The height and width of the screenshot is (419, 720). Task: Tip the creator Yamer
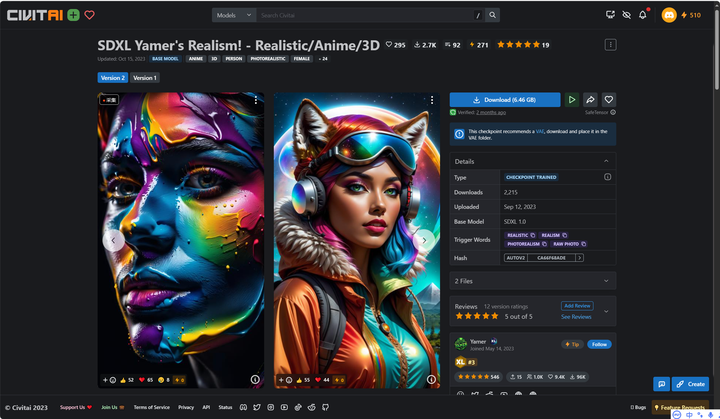(x=572, y=345)
